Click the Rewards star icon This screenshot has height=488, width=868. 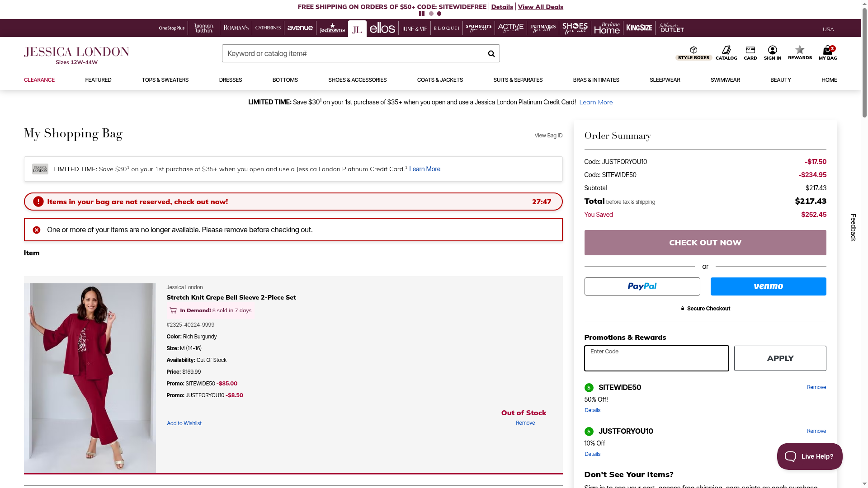coord(800,52)
